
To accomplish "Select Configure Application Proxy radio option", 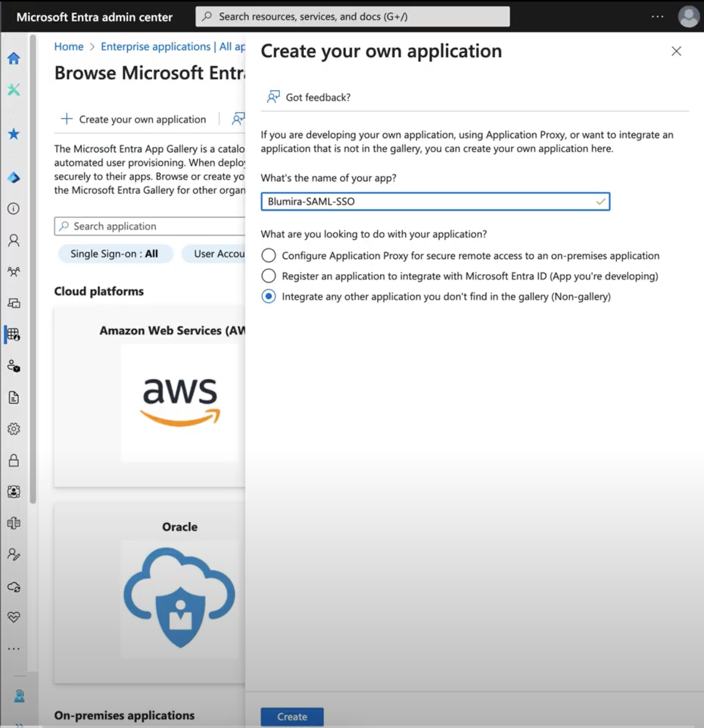I will click(268, 255).
